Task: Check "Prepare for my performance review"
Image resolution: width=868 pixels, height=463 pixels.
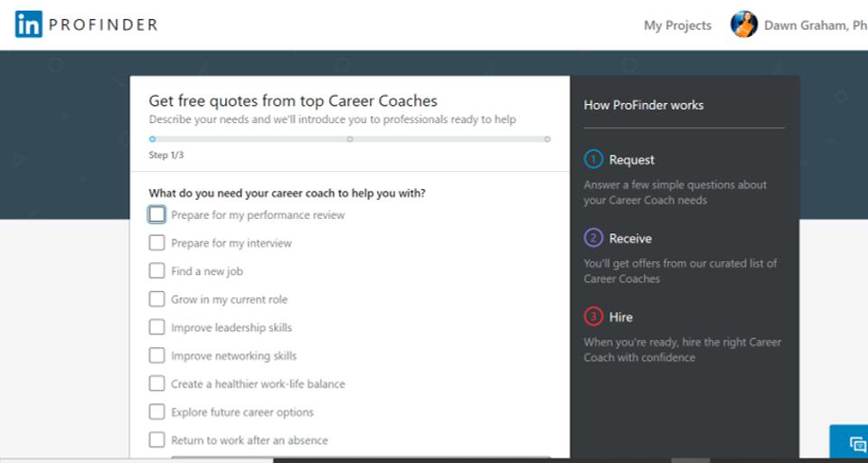Action: pyautogui.click(x=157, y=214)
